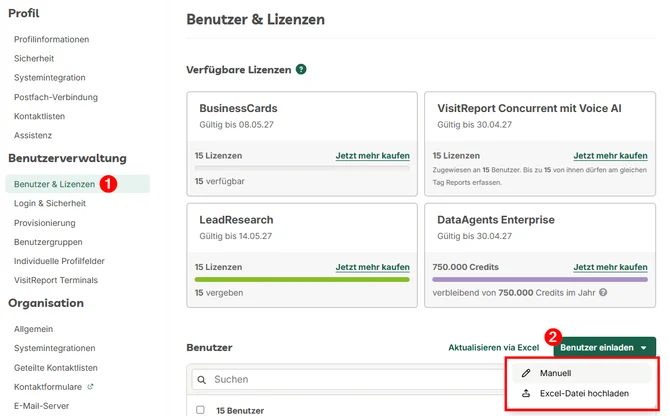Viewport: 670px width, 416px height.
Task: Click the help icon beside Verfügbare Lizenzen
Action: point(301,69)
